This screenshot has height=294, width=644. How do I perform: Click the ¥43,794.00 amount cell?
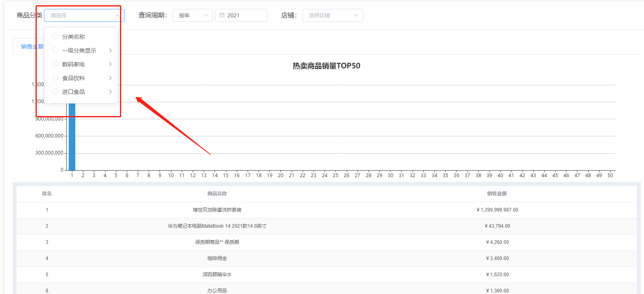[x=497, y=226]
